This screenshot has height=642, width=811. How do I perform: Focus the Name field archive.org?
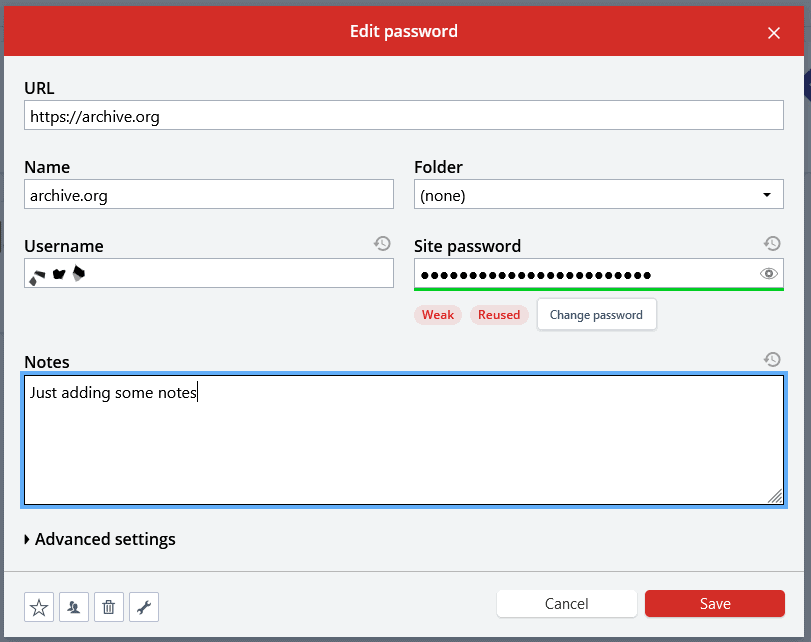(x=208, y=195)
